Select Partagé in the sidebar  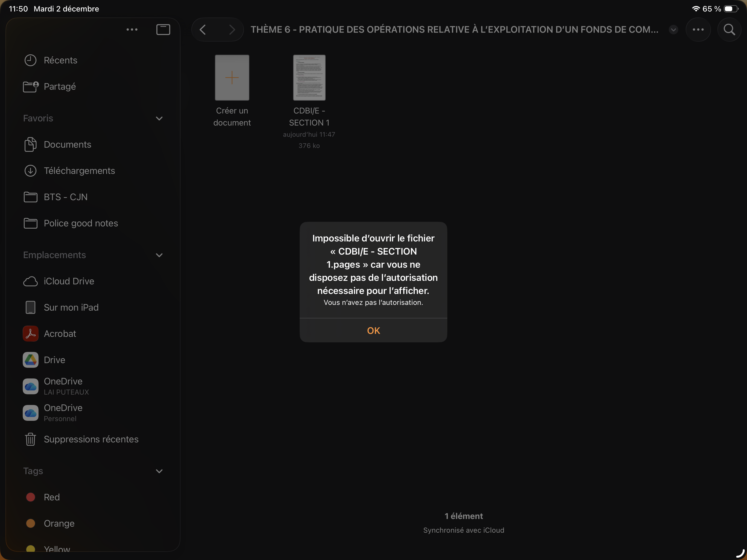coord(60,87)
